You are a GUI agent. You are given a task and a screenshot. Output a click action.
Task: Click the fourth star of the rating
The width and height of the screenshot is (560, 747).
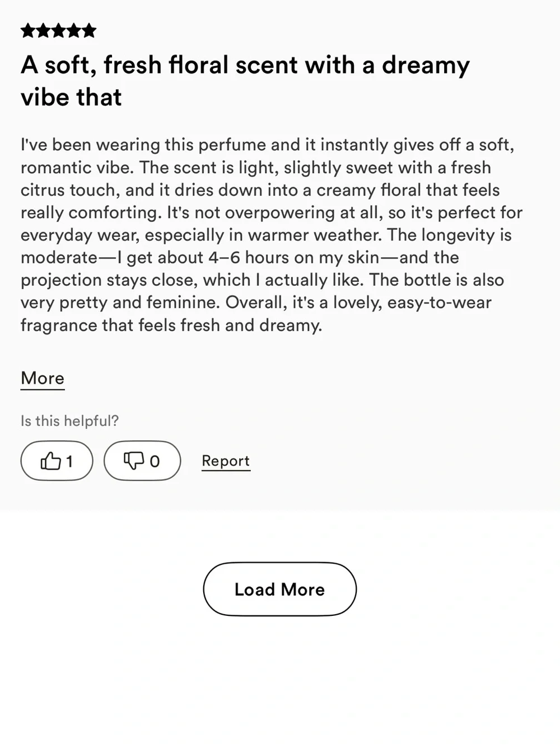(x=73, y=30)
